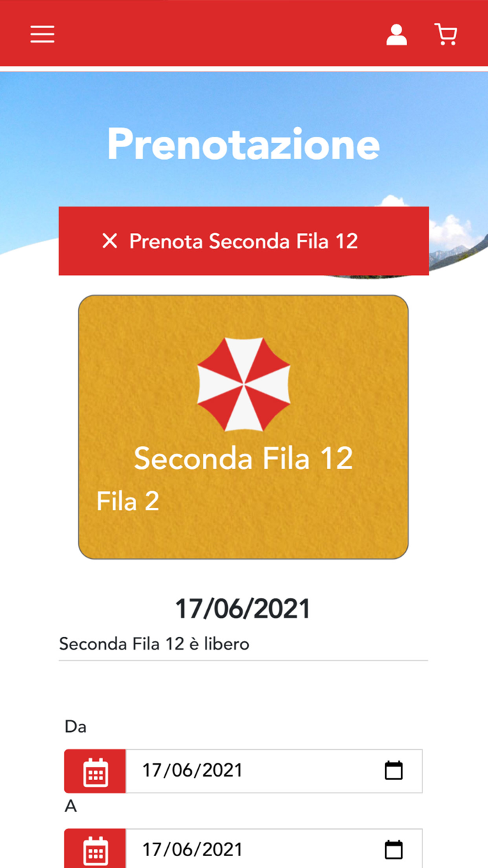Open the hamburger navigation menu
This screenshot has height=868, width=488.
click(x=43, y=34)
